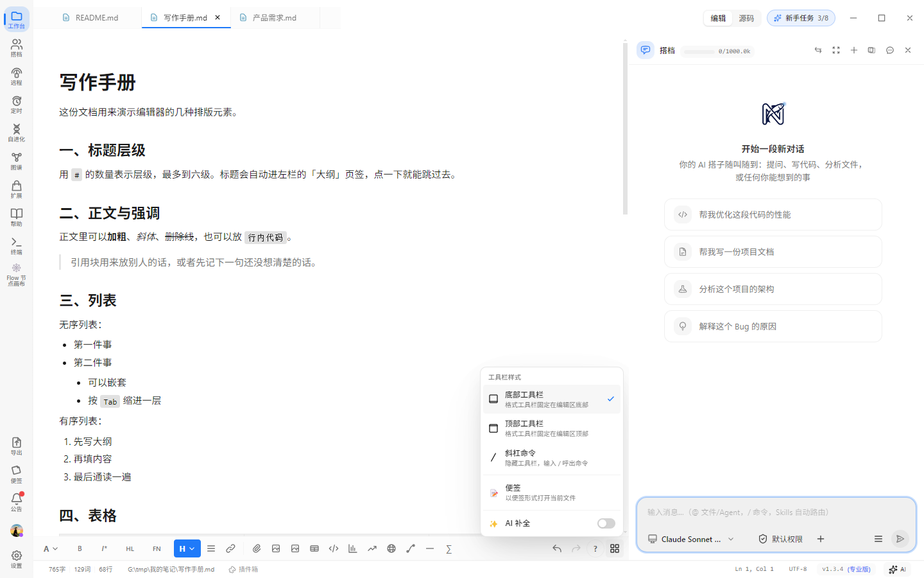Image resolution: width=924 pixels, height=578 pixels.
Task: Open the 自进化 self-evolution panel
Action: click(17, 133)
